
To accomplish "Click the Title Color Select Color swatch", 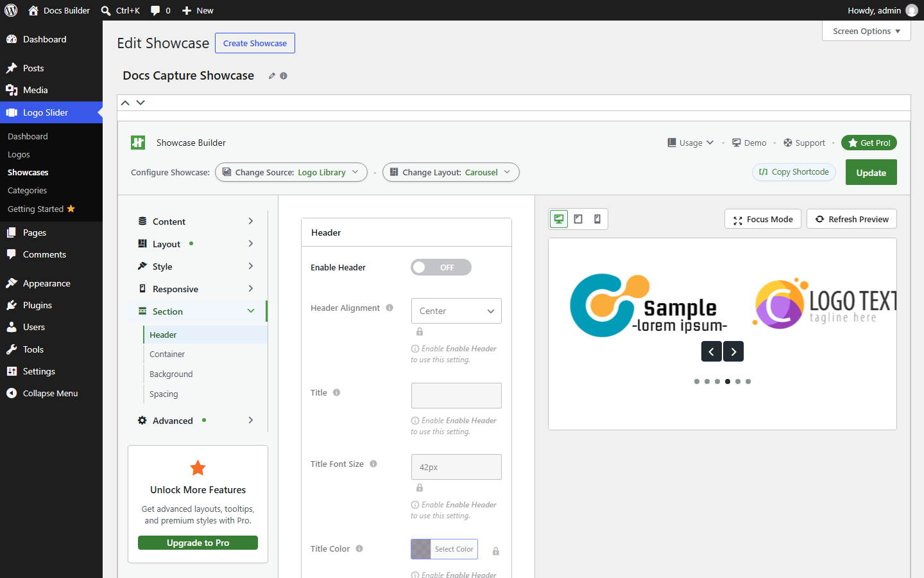I will pyautogui.click(x=444, y=549).
